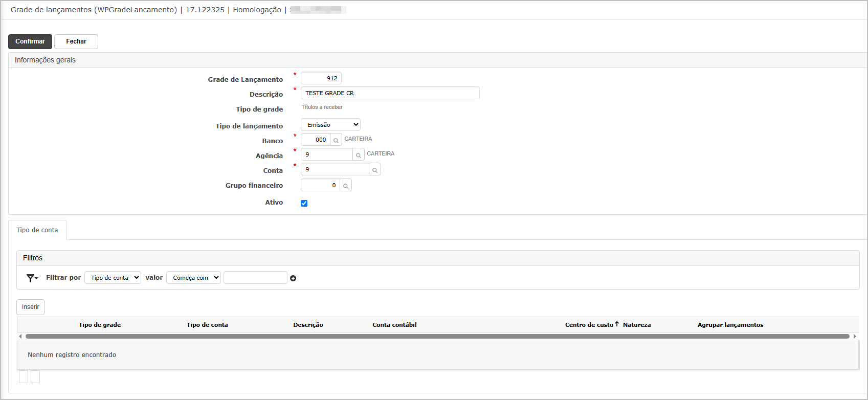Image resolution: width=868 pixels, height=400 pixels.
Task: Open the Filtrar por Tipo de conta dropdown
Action: click(113, 278)
